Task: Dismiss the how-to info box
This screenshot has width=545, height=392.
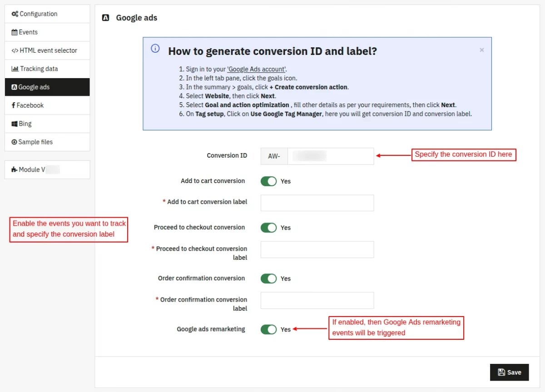Action: click(482, 50)
